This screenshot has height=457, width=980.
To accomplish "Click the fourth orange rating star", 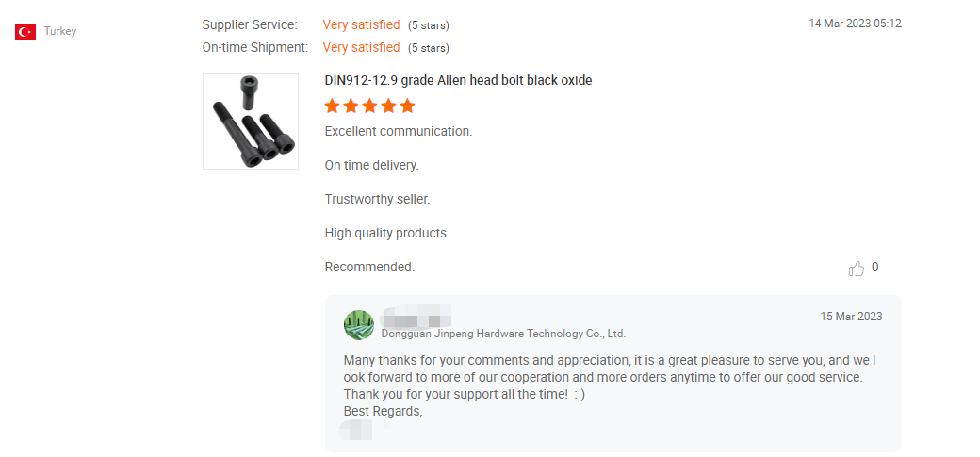I will coord(389,106).
